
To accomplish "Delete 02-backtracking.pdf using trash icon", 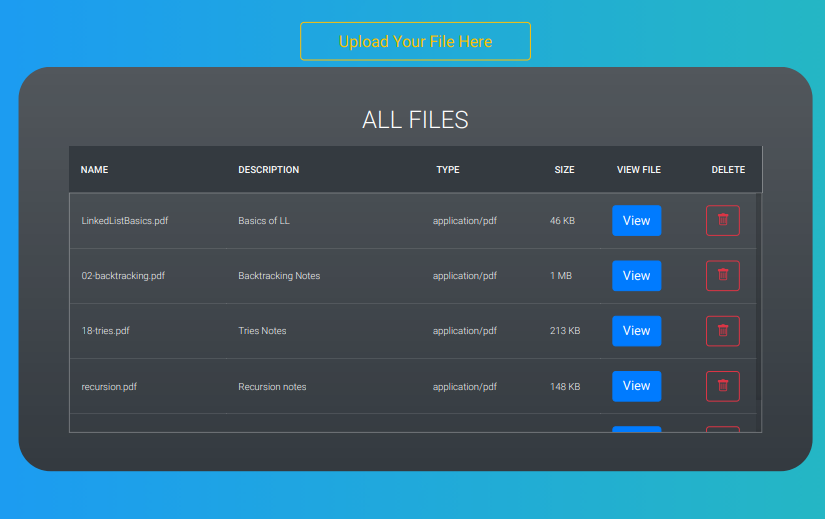I will pyautogui.click(x=723, y=276).
